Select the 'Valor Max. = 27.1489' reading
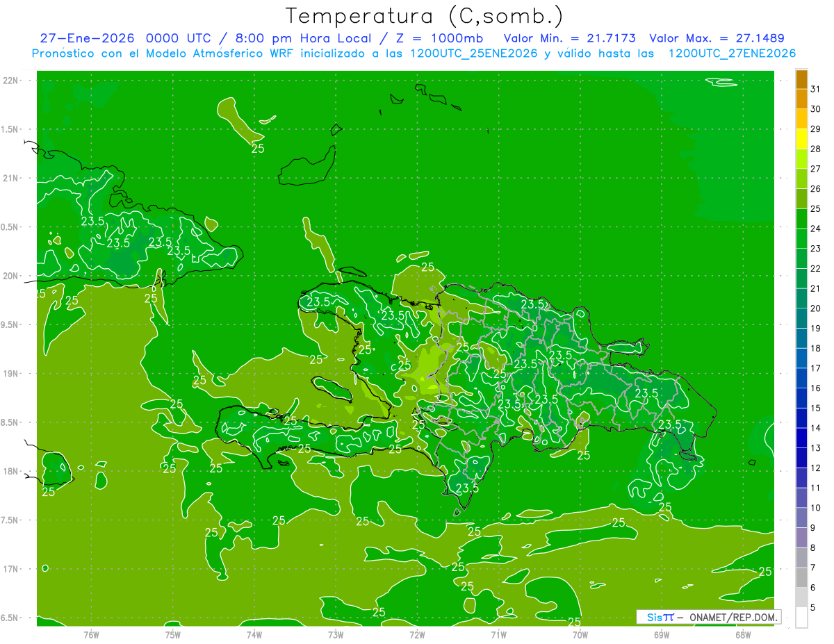Screen dimensions: 834x644 coord(717,38)
